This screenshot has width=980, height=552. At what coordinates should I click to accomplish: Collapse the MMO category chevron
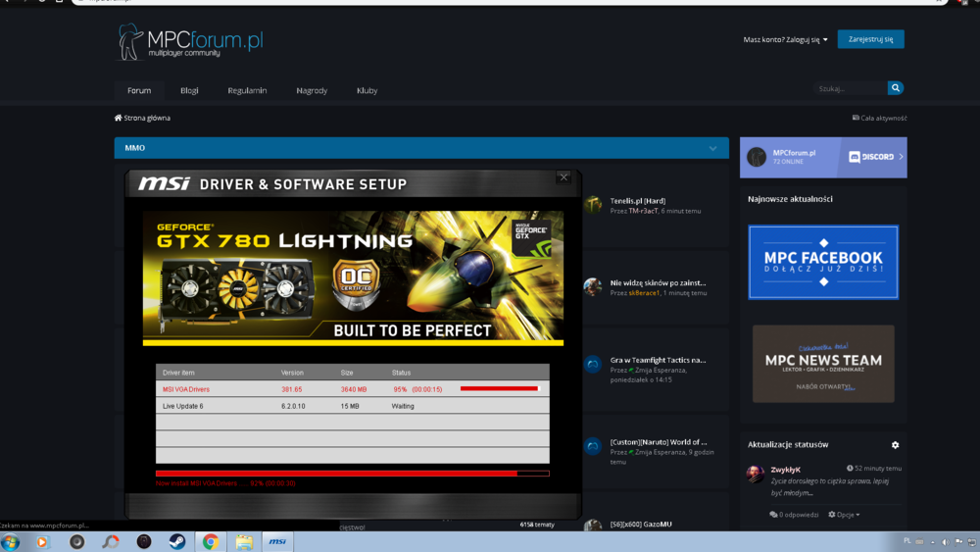click(712, 149)
